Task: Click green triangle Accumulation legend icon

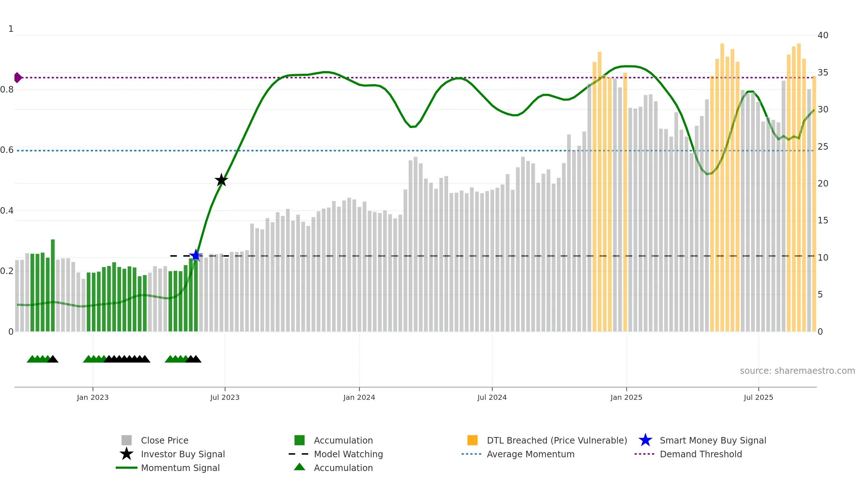Action: coord(299,467)
